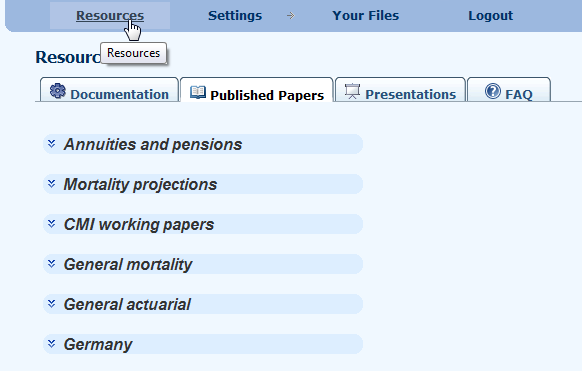Expand the Mortality projections chevron

pos(52,184)
